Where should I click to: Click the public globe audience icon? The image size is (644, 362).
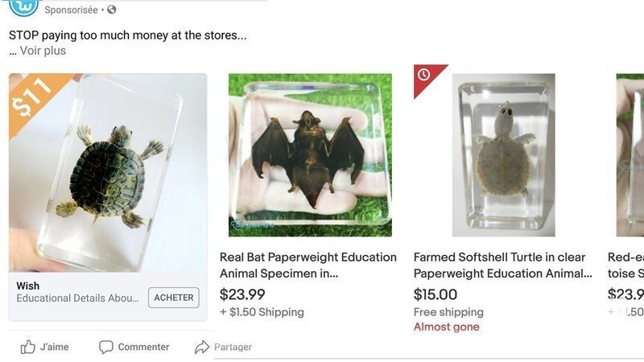111,10
